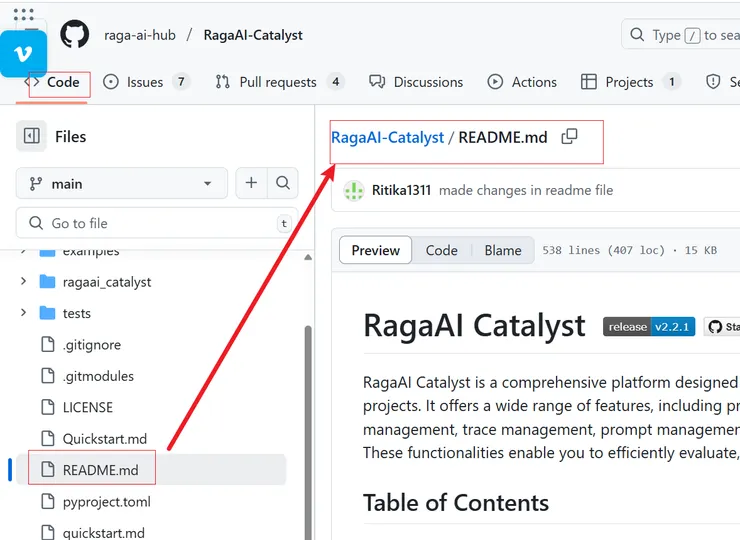Click Ritika1311's avatar icon
Viewport: 740px width, 540px height.
pos(353,190)
